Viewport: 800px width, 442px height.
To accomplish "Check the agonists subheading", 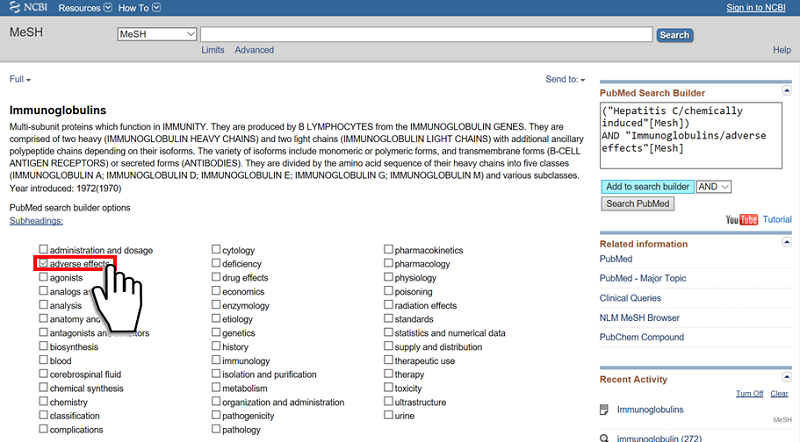I will point(43,277).
